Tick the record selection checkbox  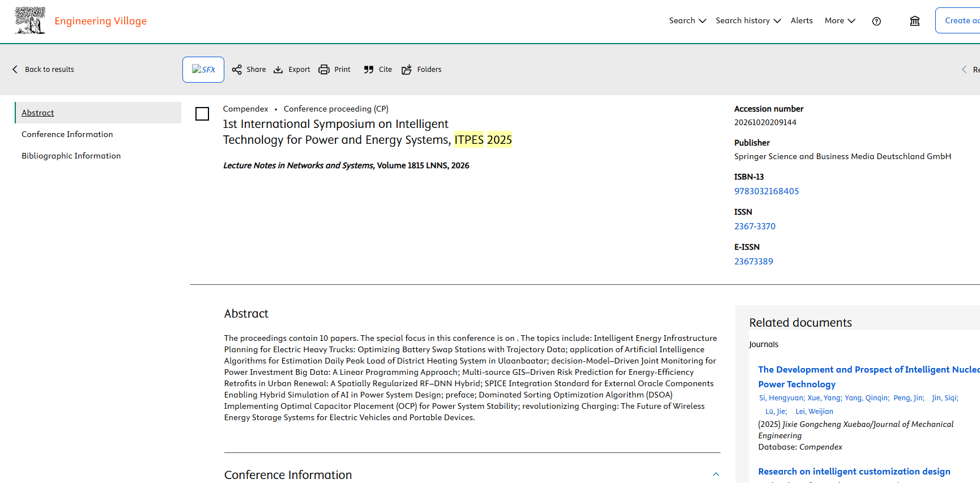pos(202,114)
